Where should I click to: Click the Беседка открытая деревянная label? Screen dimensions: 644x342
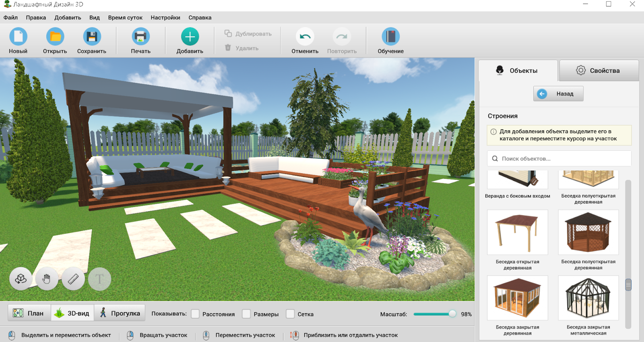click(x=518, y=265)
